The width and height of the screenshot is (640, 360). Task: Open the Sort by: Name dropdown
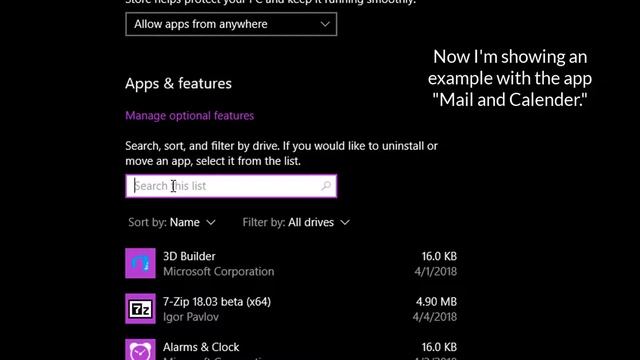(172, 222)
